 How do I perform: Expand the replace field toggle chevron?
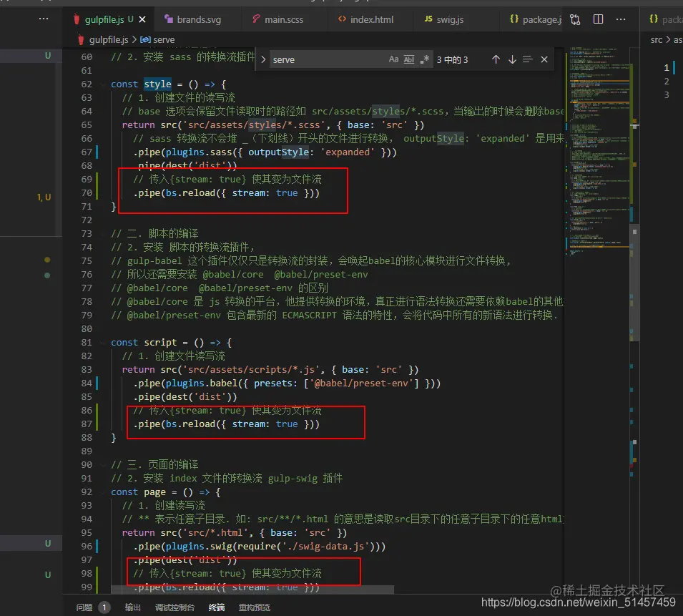pos(263,59)
